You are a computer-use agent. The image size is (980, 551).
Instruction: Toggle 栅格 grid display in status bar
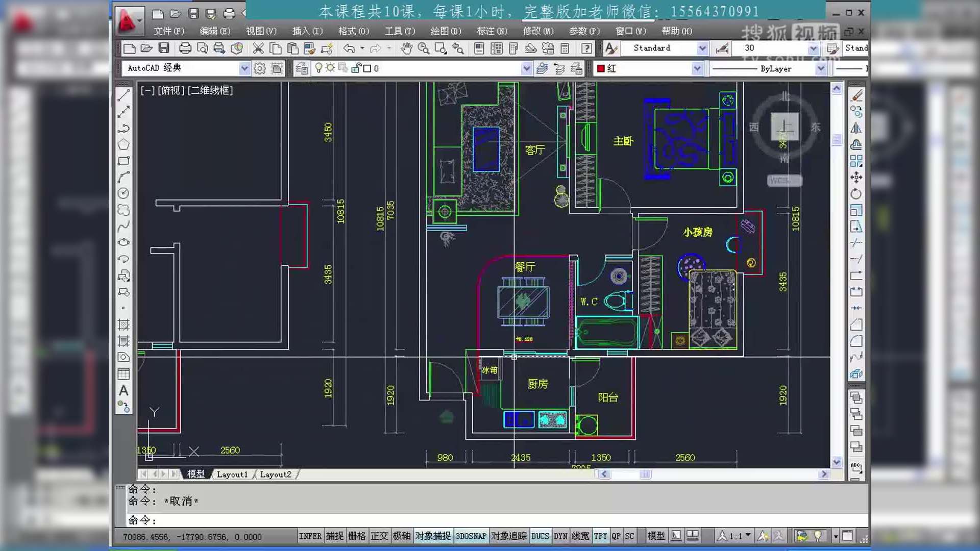pyautogui.click(x=357, y=536)
